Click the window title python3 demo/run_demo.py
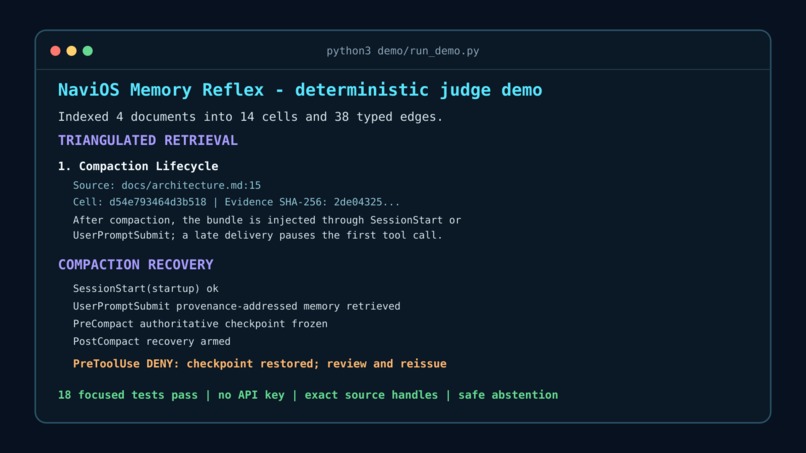Image resolution: width=806 pixels, height=453 pixels. pyautogui.click(x=402, y=51)
